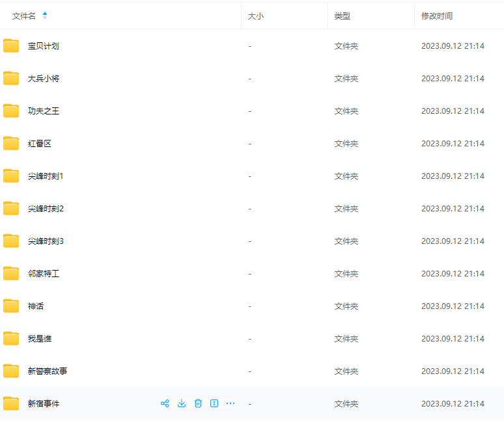The height and width of the screenshot is (430, 504).
Task: Sort by the 类型 column header
Action: pos(343,16)
